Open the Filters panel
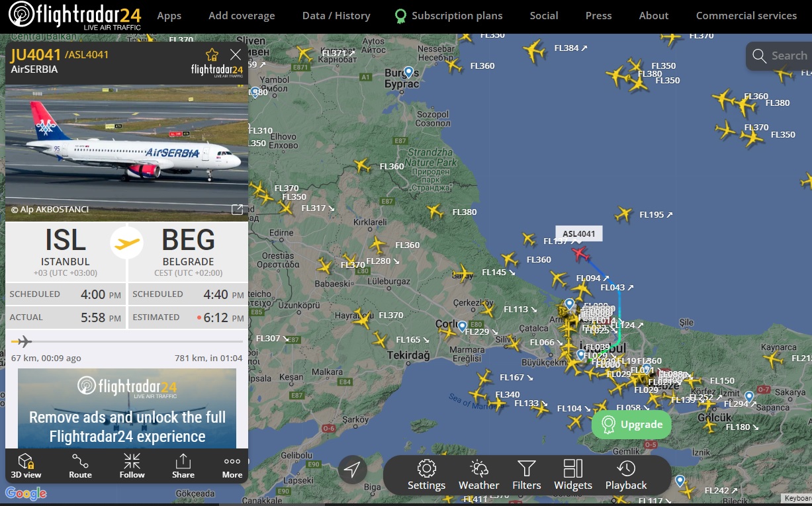The width and height of the screenshot is (812, 506). click(527, 476)
